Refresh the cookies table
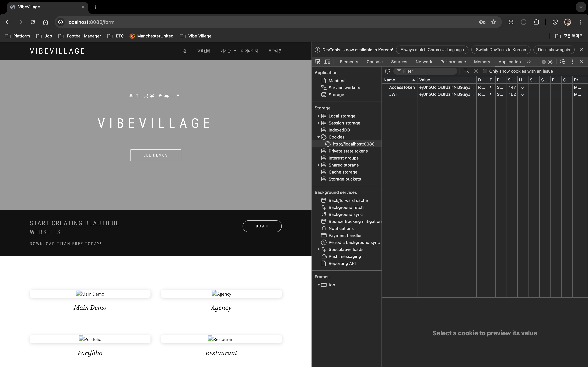This screenshot has height=367, width=588. pos(387,71)
